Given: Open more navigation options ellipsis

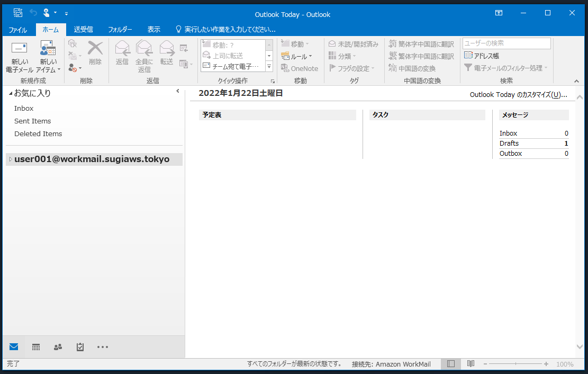Looking at the screenshot, I should click(102, 347).
